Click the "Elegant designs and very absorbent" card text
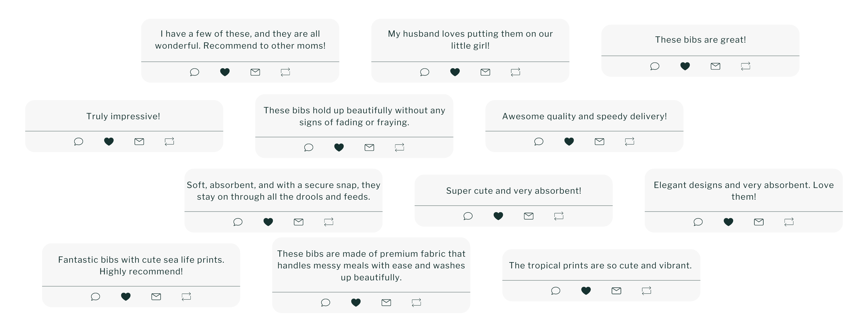This screenshot has height=326, width=868. 743,191
